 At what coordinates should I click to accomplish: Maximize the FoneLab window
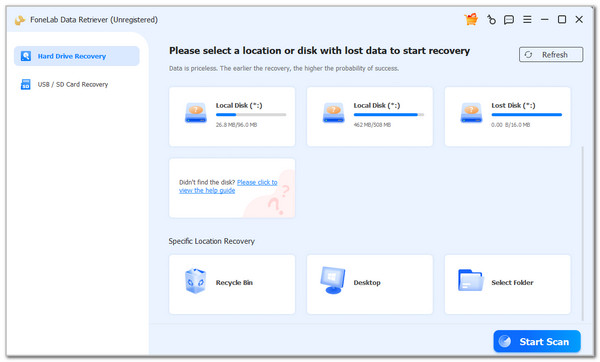562,20
